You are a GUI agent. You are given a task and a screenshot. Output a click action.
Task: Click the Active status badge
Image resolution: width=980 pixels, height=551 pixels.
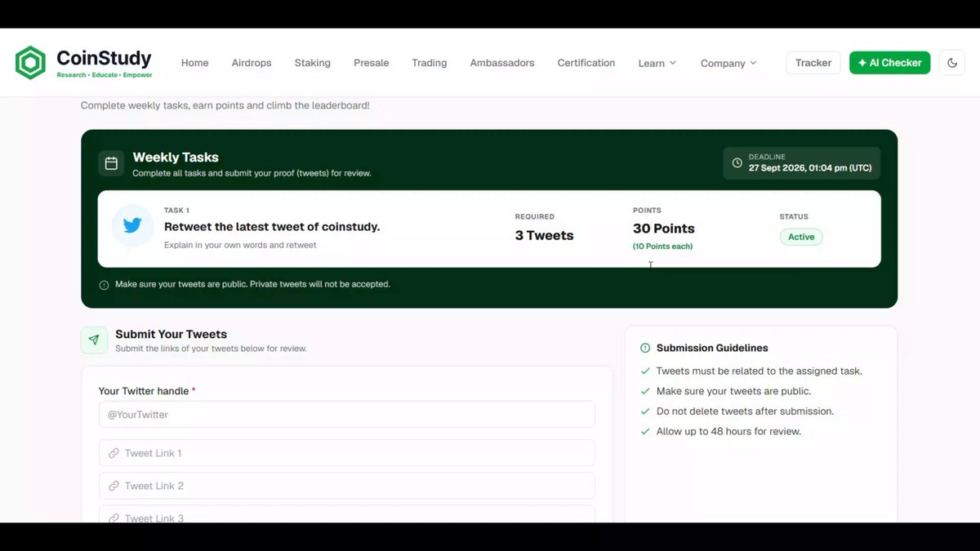pos(801,237)
